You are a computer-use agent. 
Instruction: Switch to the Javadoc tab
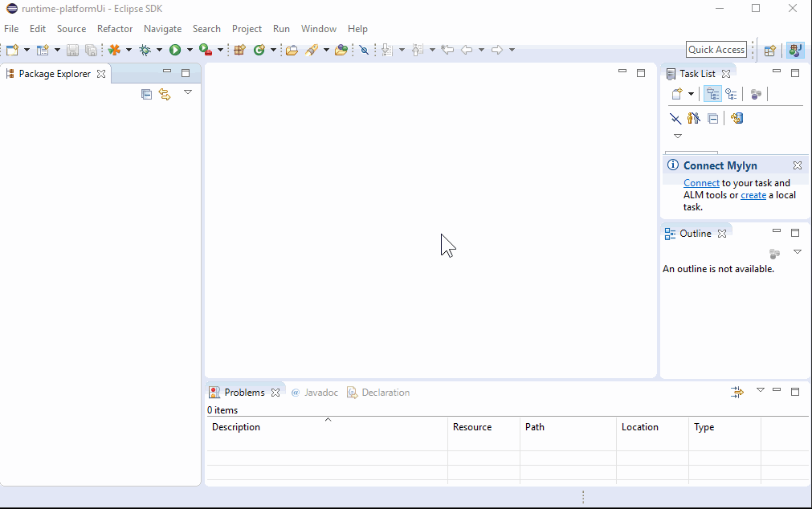pyautogui.click(x=314, y=393)
